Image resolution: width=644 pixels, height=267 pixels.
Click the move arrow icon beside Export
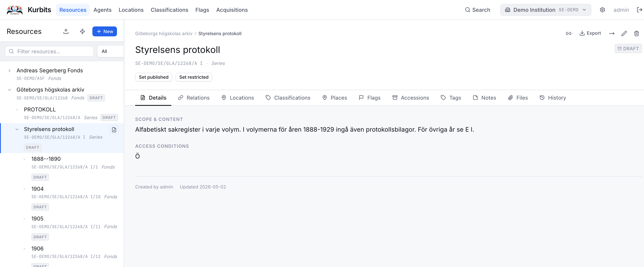(612, 33)
